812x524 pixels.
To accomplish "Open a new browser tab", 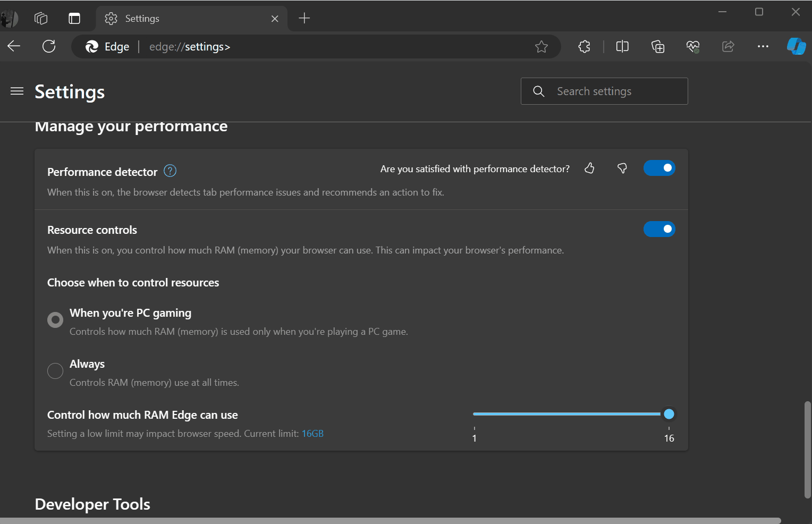I will click(304, 18).
